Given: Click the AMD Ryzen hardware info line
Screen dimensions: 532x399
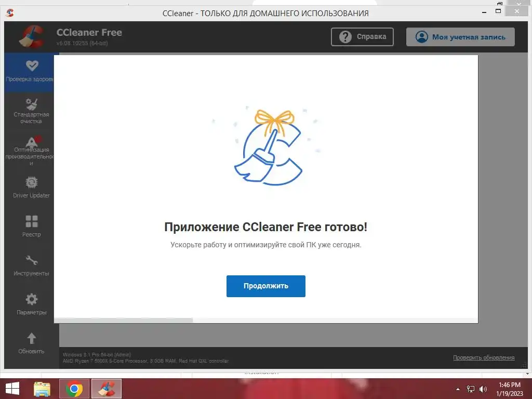Looking at the screenshot, I should coord(145,361).
